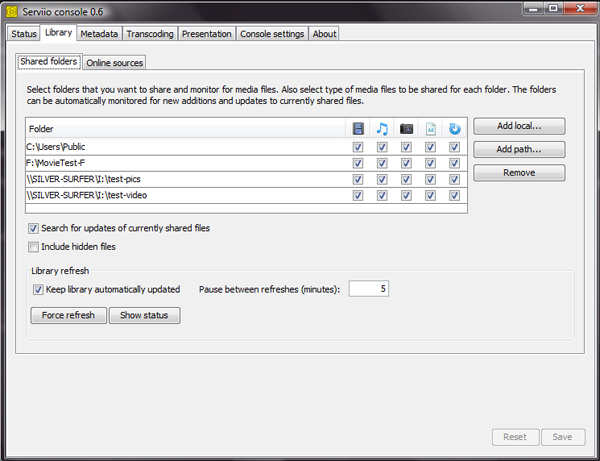Toggle Keep library automatically updated
Screen dimensions: 600x461
38,289
